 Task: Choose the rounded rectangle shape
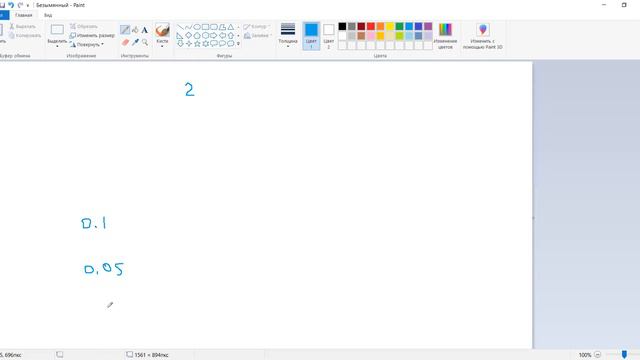tap(214, 27)
